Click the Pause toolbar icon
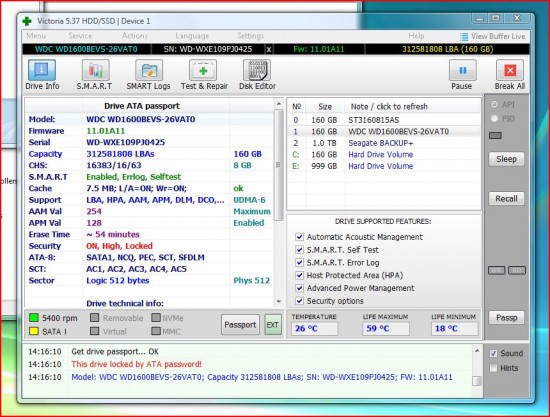The width and height of the screenshot is (550, 417). pos(462,70)
